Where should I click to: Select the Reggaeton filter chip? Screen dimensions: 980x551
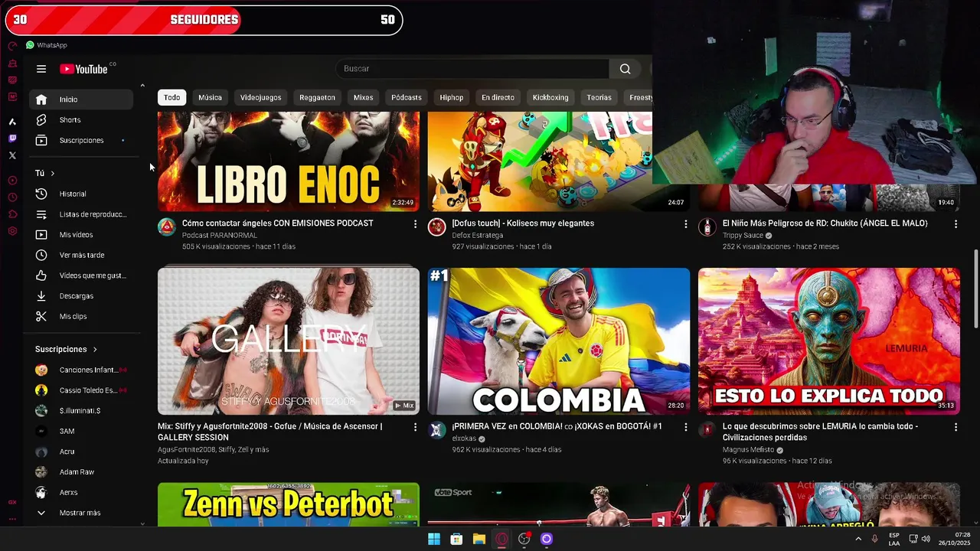tap(317, 97)
